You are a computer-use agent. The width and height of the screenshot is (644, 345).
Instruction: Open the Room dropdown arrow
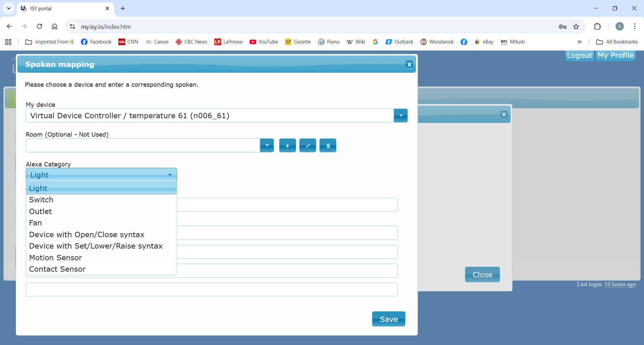point(267,146)
